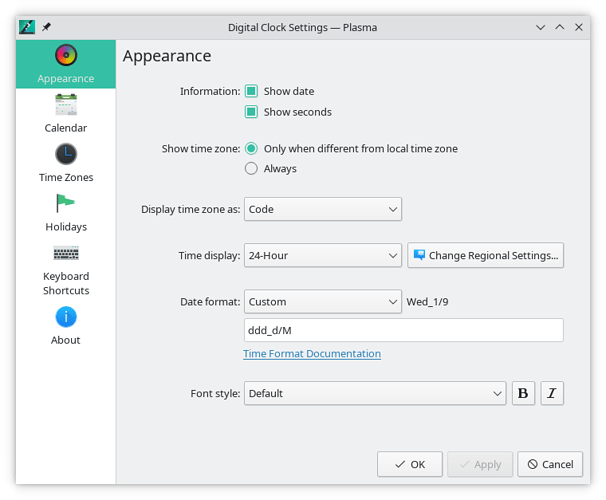Click the Display time zone as: label

(x=191, y=209)
